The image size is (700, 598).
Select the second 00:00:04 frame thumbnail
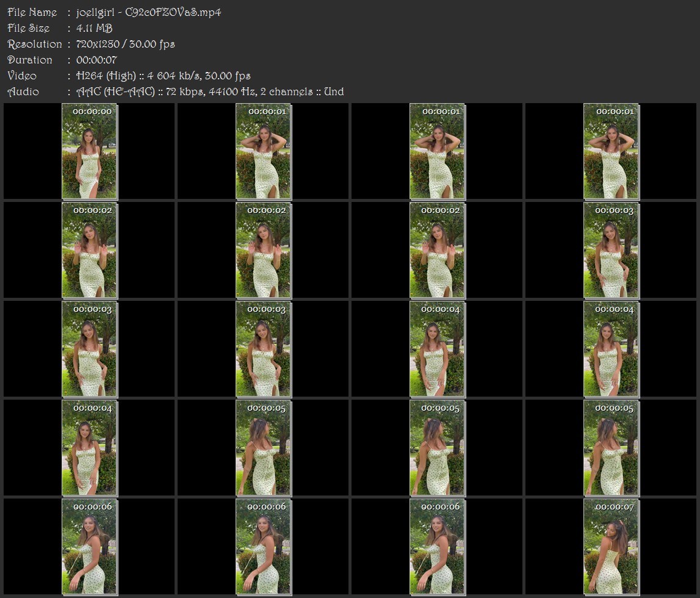611,349
